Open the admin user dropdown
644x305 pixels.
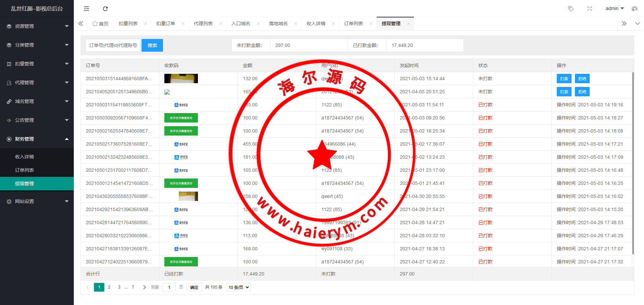614,9
